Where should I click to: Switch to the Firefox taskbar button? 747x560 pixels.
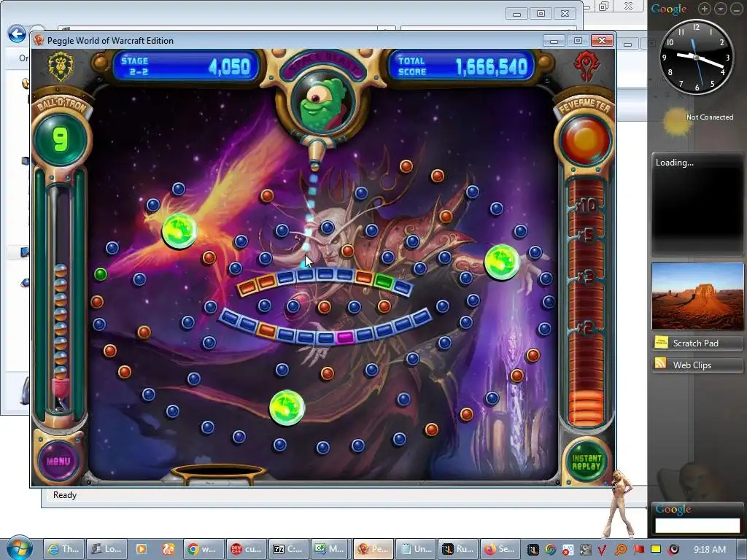(x=500, y=549)
